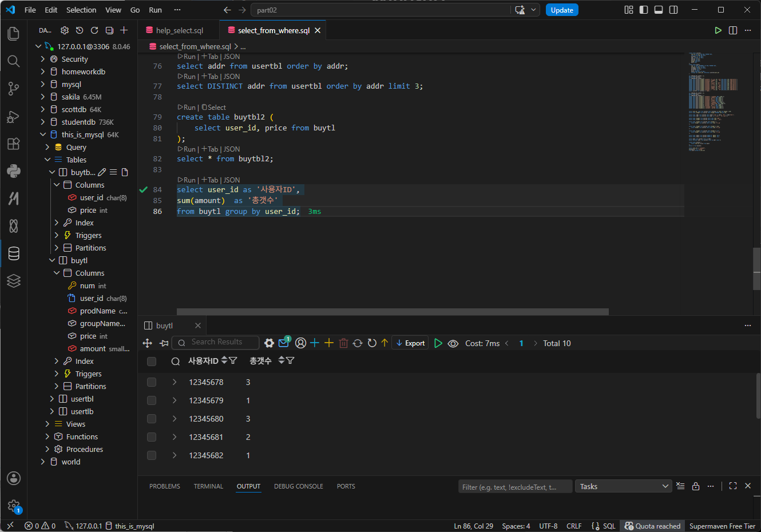This screenshot has width=761, height=532.
Task: Add a new database connection
Action: pyautogui.click(x=124, y=30)
